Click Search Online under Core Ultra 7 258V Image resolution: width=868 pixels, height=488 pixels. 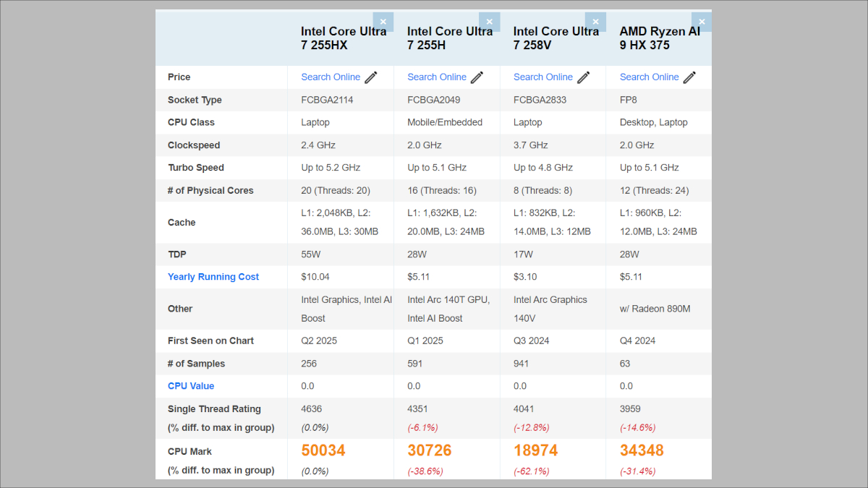pos(543,77)
